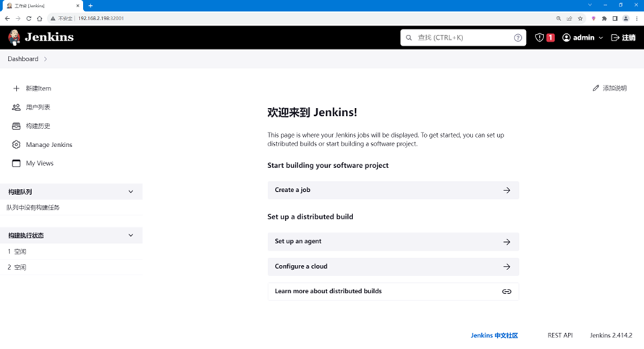The height and width of the screenshot is (349, 644).
Task: Click the arrow on Set up an agent
Action: tap(507, 242)
